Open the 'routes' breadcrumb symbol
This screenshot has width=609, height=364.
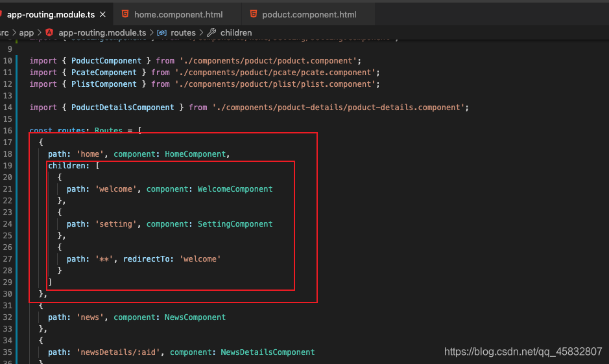pyautogui.click(x=183, y=32)
